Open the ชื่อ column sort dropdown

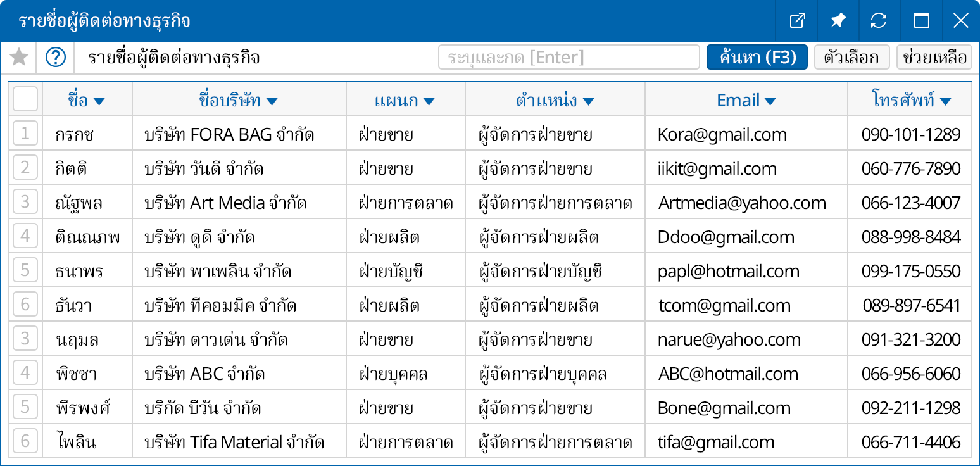point(99,101)
